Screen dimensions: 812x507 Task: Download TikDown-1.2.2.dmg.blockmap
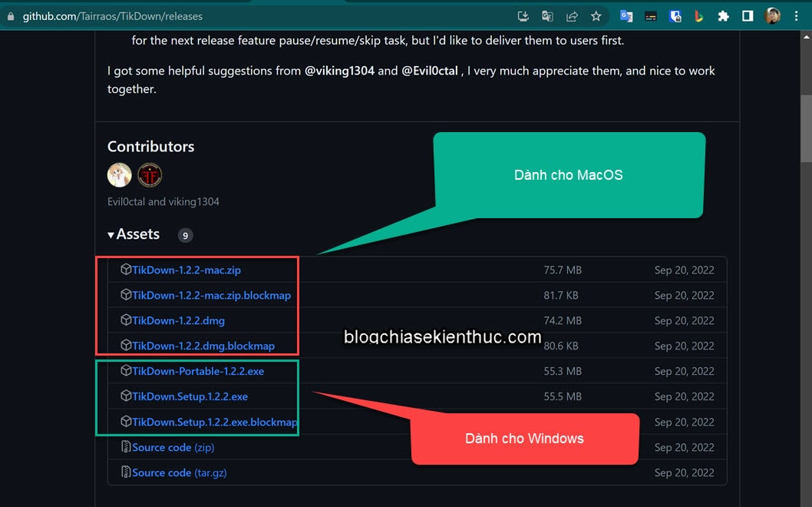tap(203, 346)
